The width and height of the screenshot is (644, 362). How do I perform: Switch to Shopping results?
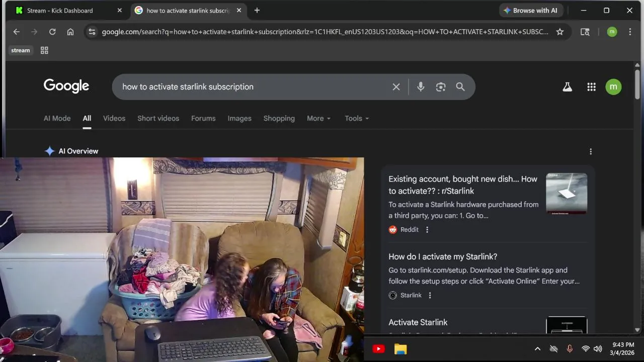pos(279,119)
